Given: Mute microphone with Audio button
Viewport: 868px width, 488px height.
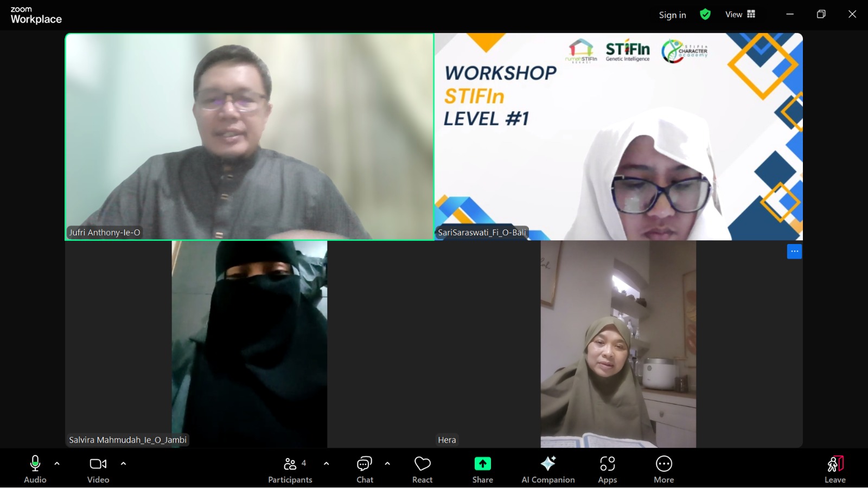Looking at the screenshot, I should coord(35,470).
